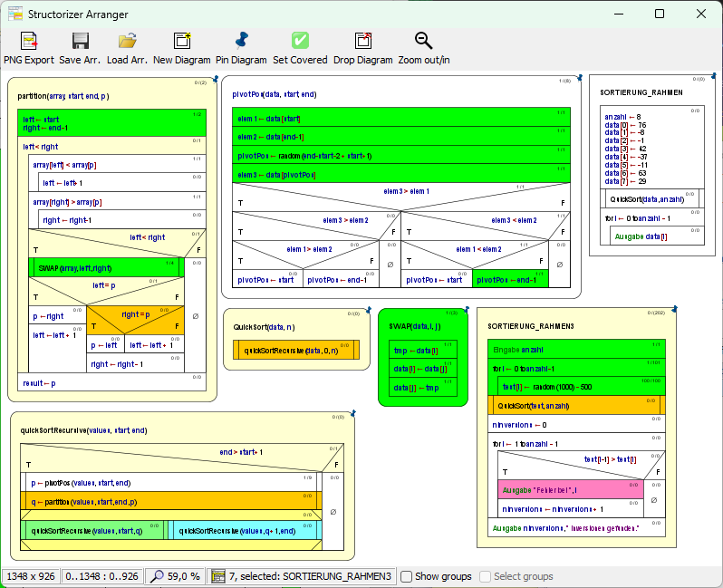Viewport: 723px width, 588px height.
Task: Click 'elem1 ← data[start]' green row
Action: tap(401, 119)
